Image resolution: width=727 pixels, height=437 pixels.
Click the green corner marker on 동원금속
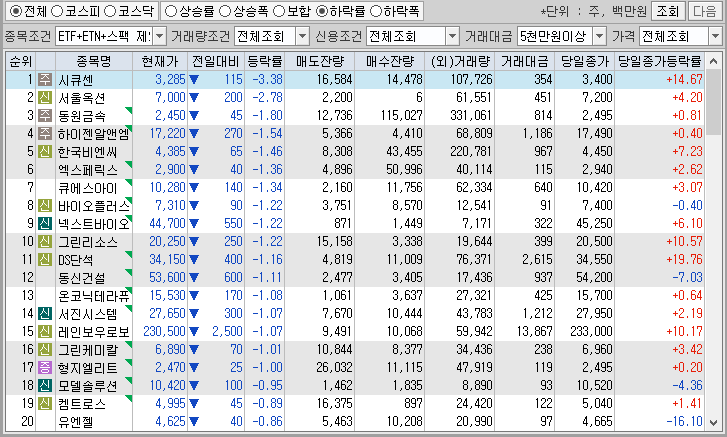pyautogui.click(x=129, y=110)
